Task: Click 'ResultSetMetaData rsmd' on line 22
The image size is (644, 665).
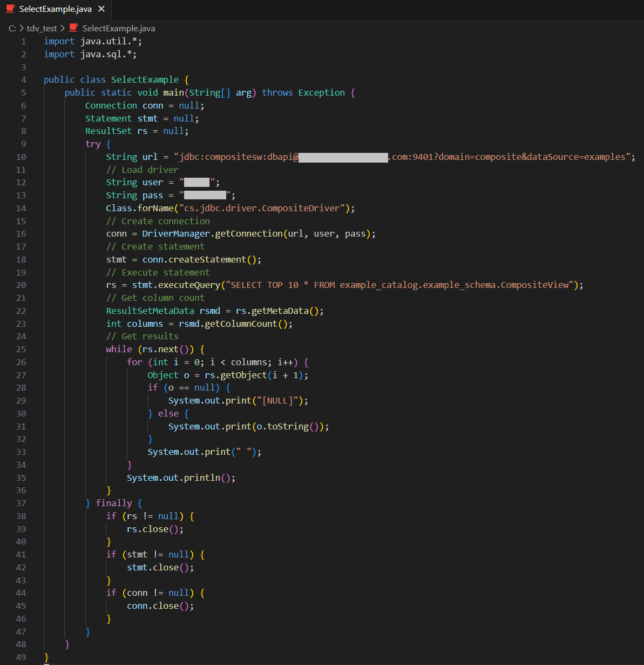Action: click(163, 311)
